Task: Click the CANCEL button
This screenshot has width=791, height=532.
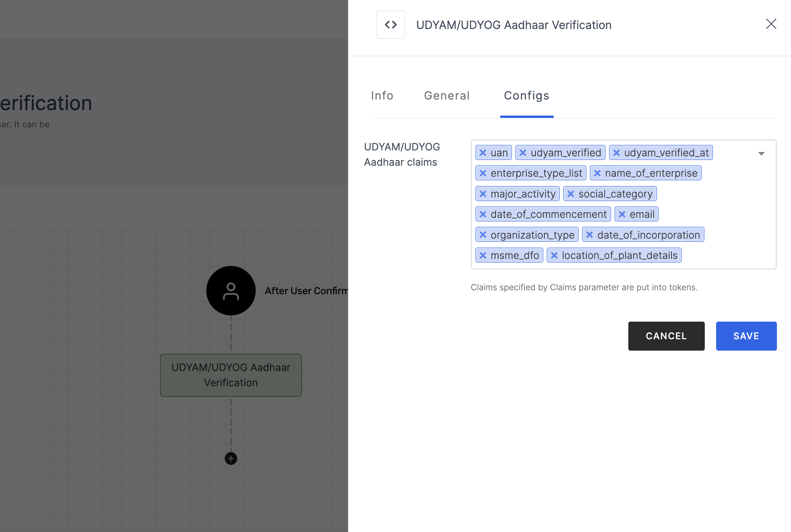Action: point(666,336)
